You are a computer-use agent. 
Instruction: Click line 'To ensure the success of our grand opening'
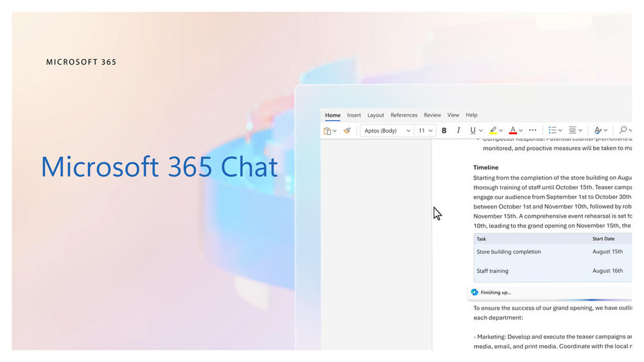click(552, 308)
